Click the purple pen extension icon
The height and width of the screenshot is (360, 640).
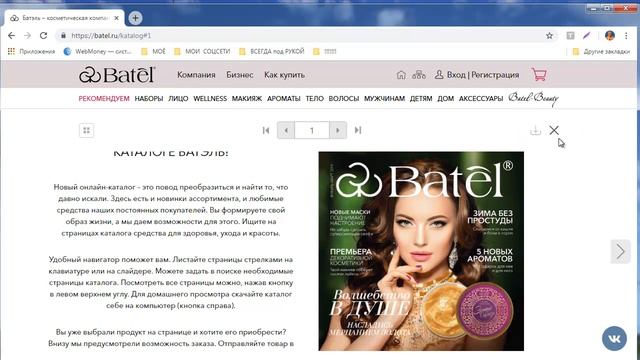[587, 36]
